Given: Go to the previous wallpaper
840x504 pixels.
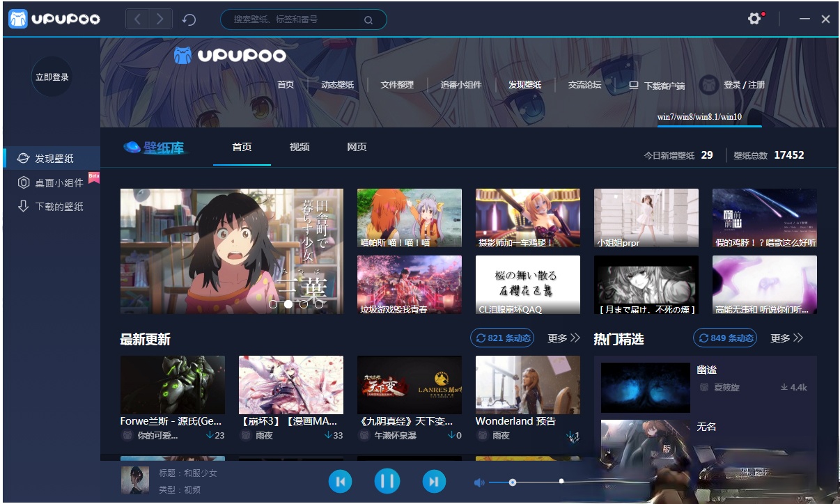Looking at the screenshot, I should coord(341,481).
